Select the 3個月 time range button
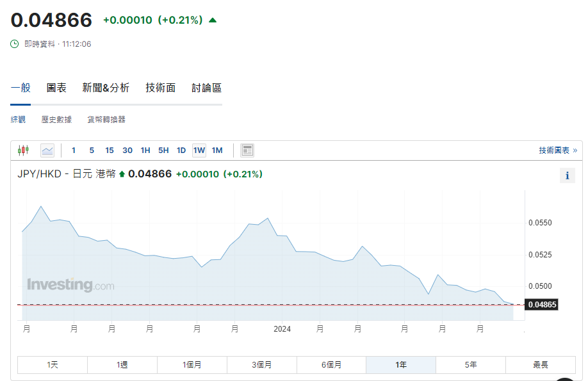Image resolution: width=588 pixels, height=381 pixels. tap(261, 365)
